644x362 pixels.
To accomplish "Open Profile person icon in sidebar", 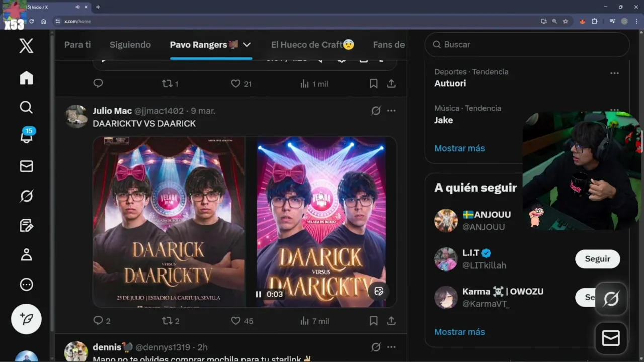I will (x=26, y=255).
